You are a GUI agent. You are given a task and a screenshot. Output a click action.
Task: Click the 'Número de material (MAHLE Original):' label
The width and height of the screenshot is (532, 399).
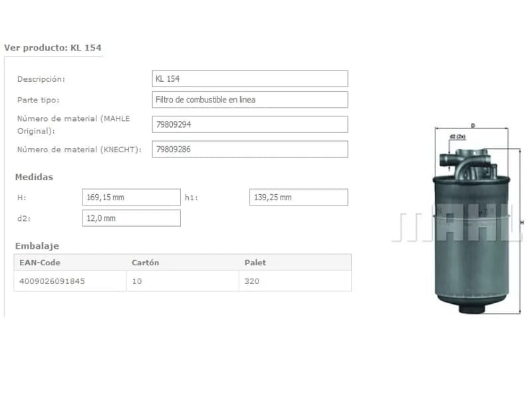[x=73, y=124]
